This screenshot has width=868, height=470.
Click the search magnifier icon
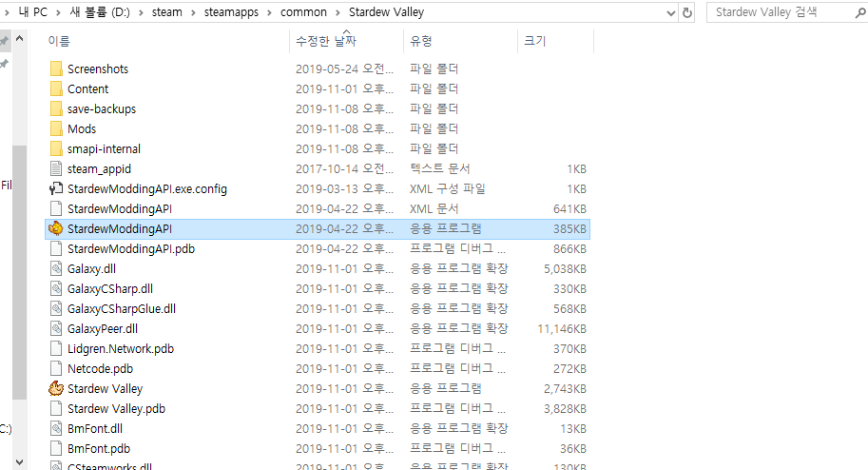pos(859,12)
